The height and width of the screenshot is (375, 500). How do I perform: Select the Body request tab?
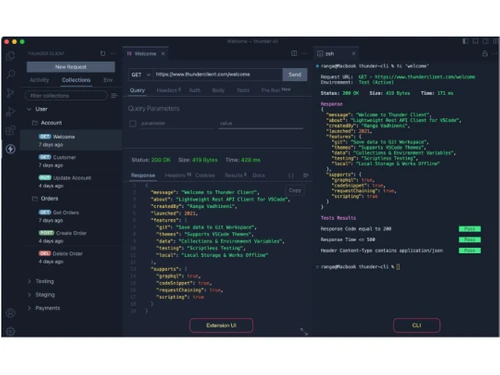click(x=218, y=90)
